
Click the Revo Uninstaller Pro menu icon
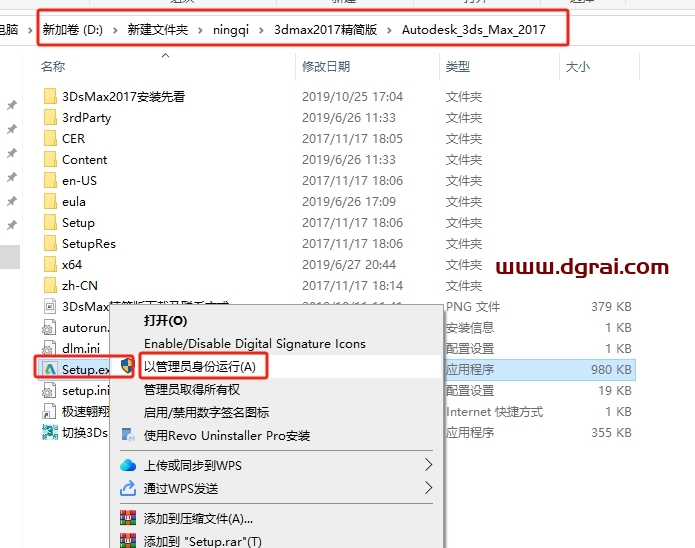click(x=128, y=435)
